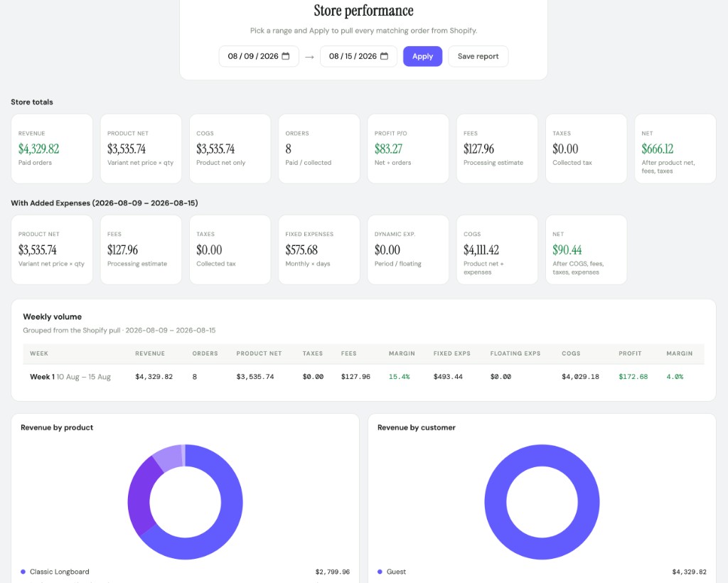Screen dimensions: 728x583
Task: Click the Apply button
Action: click(422, 56)
